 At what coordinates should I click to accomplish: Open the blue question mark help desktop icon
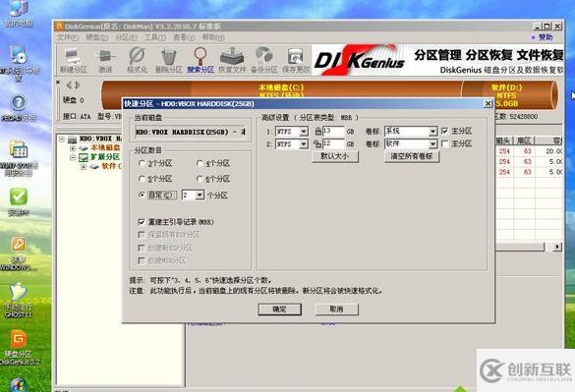click(x=19, y=108)
